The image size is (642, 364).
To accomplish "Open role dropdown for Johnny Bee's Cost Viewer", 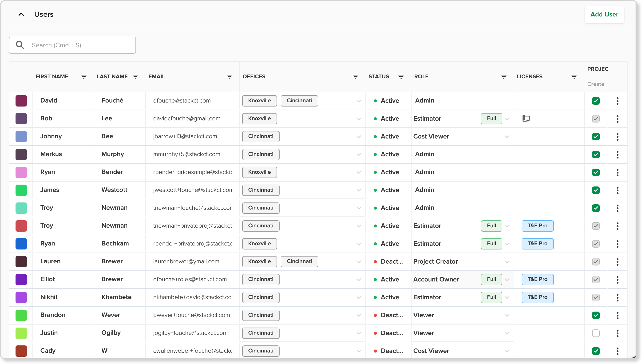I will 507,136.
